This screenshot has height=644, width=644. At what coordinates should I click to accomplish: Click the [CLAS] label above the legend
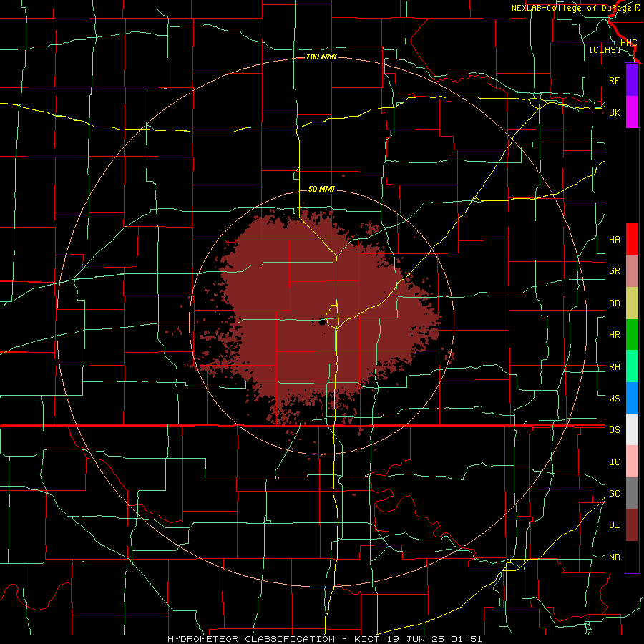point(605,49)
